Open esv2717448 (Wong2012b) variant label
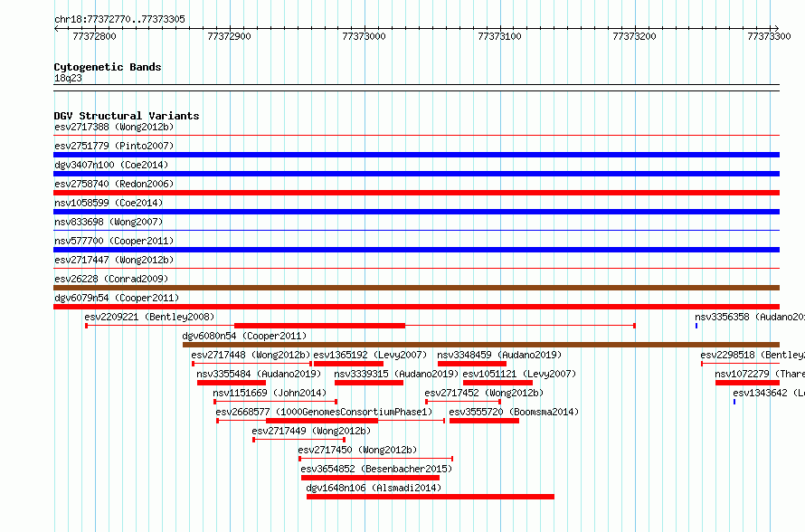Viewport: 805px width, 532px height. 251,355
